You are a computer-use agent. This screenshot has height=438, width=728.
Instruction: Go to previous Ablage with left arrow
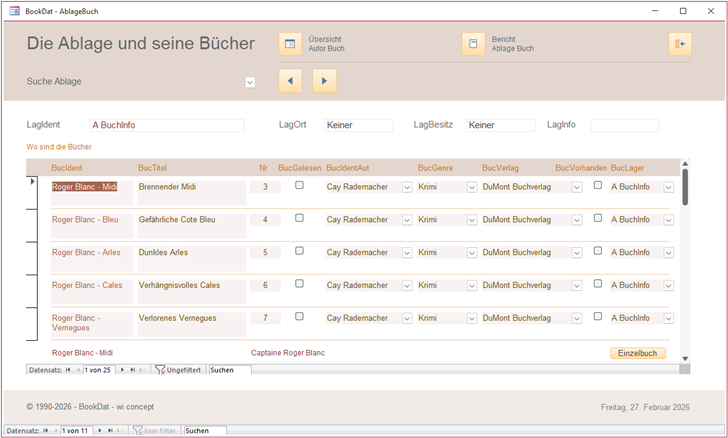tap(290, 81)
